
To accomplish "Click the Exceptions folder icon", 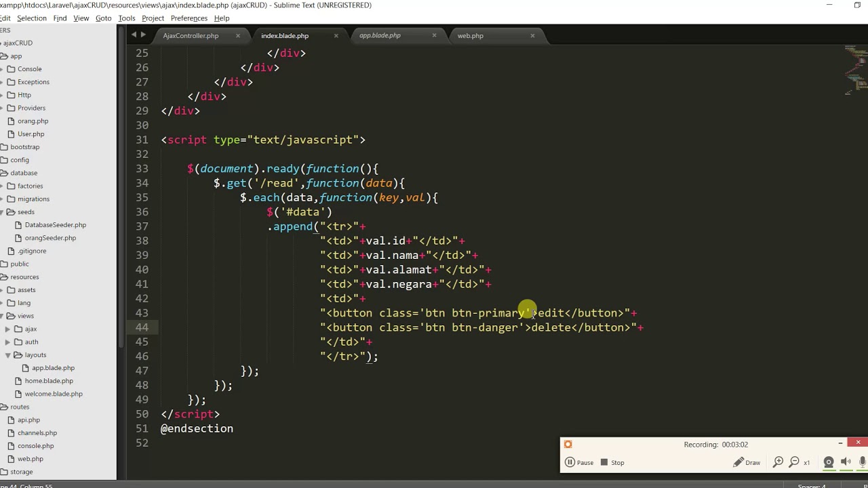I will pyautogui.click(x=12, y=82).
